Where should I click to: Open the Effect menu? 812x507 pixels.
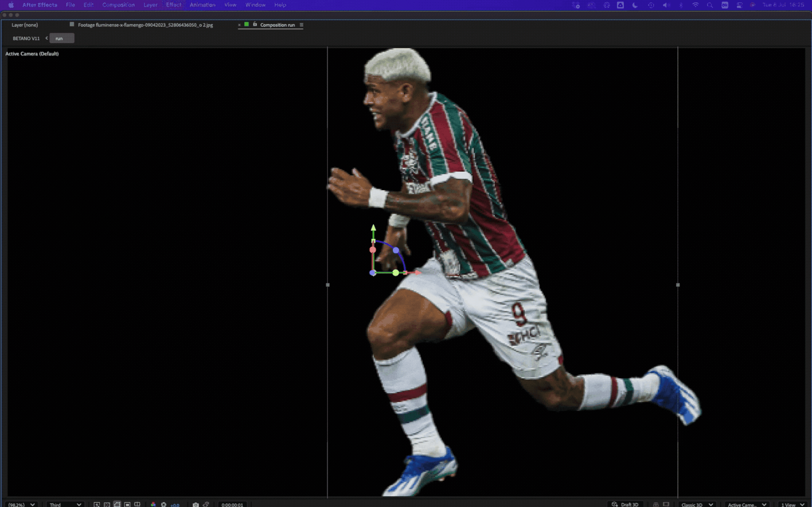point(173,5)
